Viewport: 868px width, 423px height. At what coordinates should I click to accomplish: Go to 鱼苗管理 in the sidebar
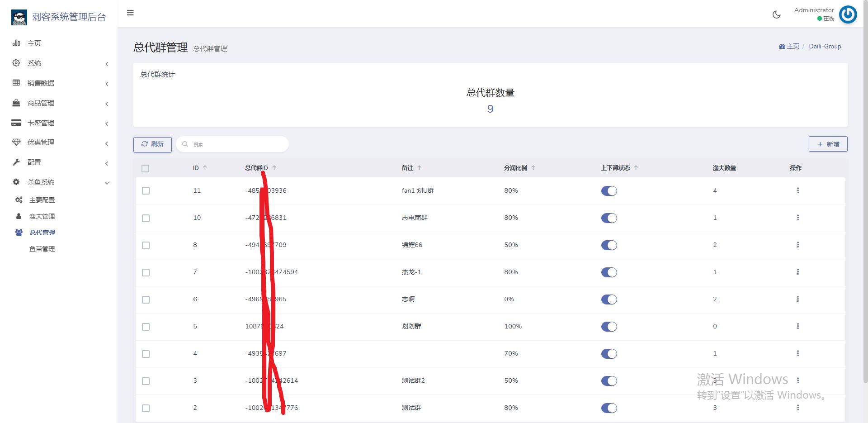pos(42,249)
